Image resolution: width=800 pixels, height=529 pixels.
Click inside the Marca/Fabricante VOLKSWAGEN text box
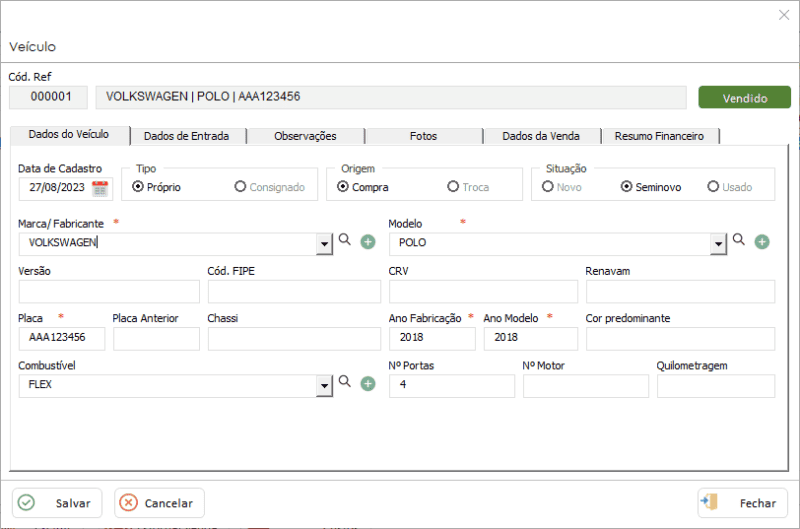click(168, 244)
